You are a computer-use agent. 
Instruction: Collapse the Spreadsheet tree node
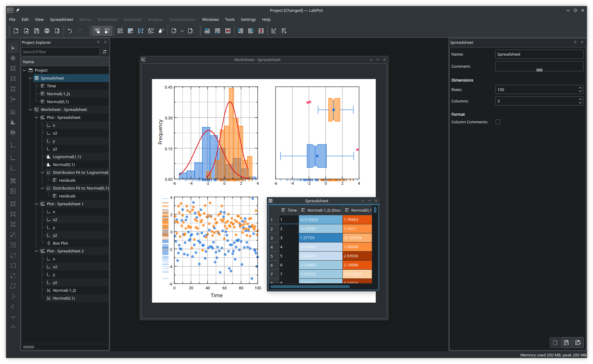click(x=30, y=78)
